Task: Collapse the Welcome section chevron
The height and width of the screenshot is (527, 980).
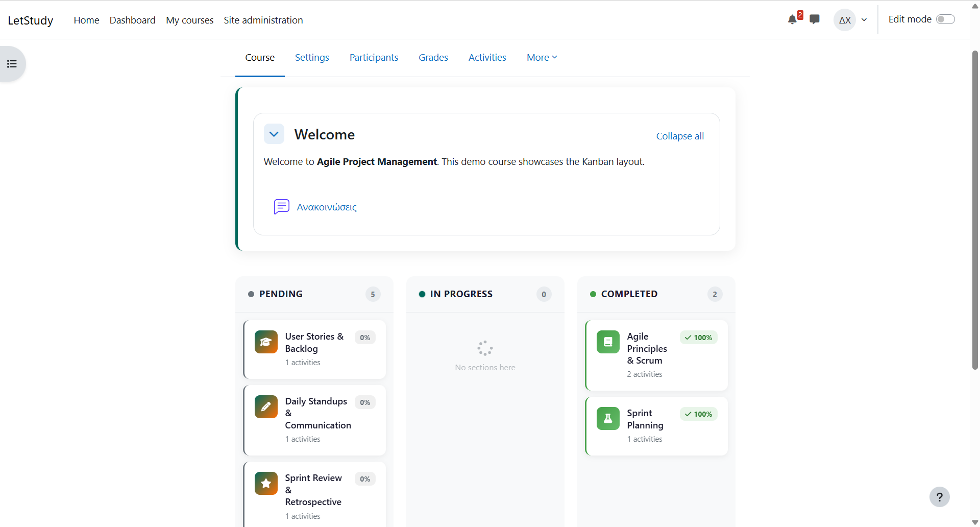Action: point(274,134)
